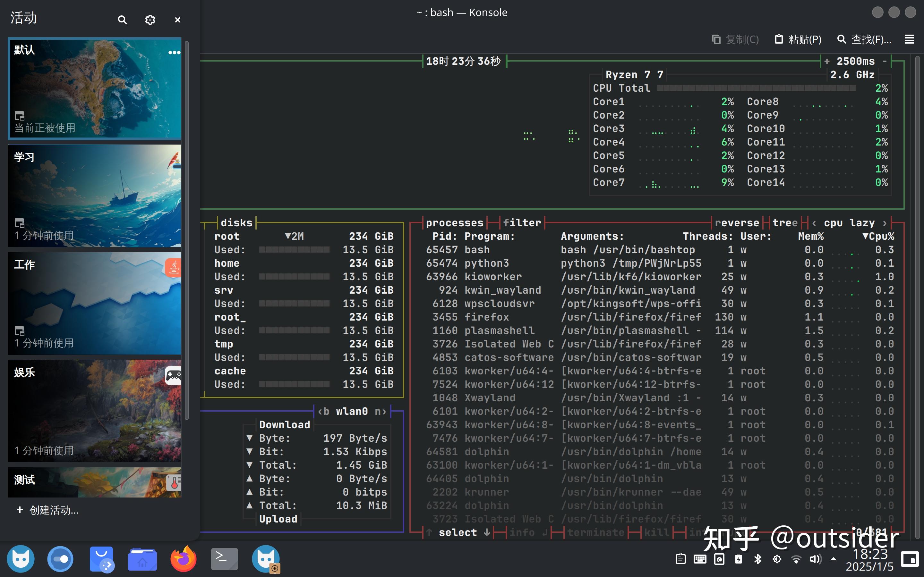Image resolution: width=924 pixels, height=577 pixels.
Task: Open volume control from the system tray
Action: pyautogui.click(x=815, y=558)
